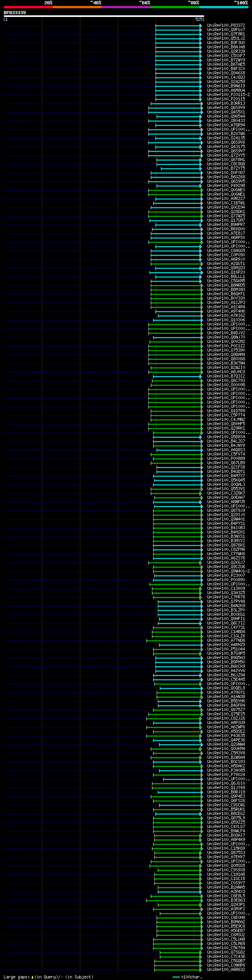Screen dimensions: 252x980
Task: Select hit label UniRef100_P49298
Action: tap(226, 185)
